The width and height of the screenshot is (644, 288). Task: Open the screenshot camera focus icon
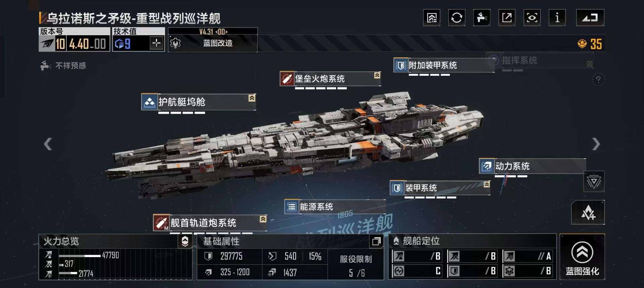coord(532,17)
